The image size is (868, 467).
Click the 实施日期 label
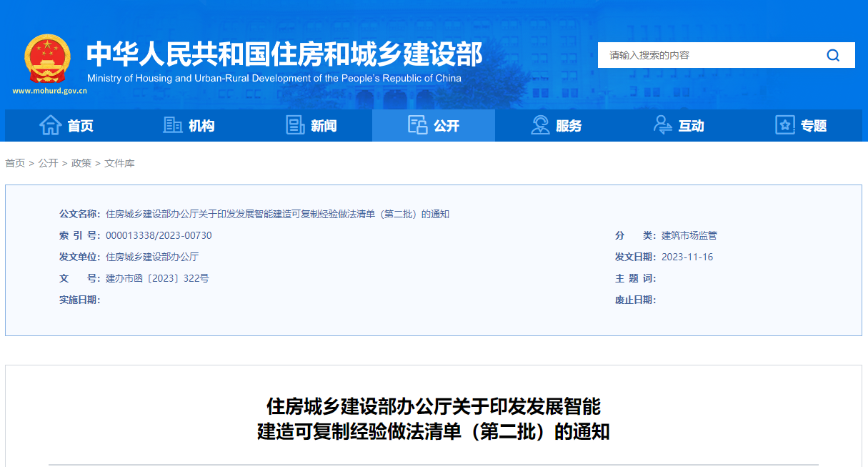click(x=79, y=300)
